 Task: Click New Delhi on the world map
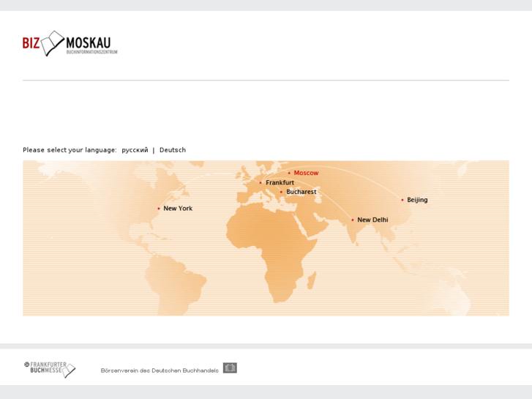[x=372, y=220]
